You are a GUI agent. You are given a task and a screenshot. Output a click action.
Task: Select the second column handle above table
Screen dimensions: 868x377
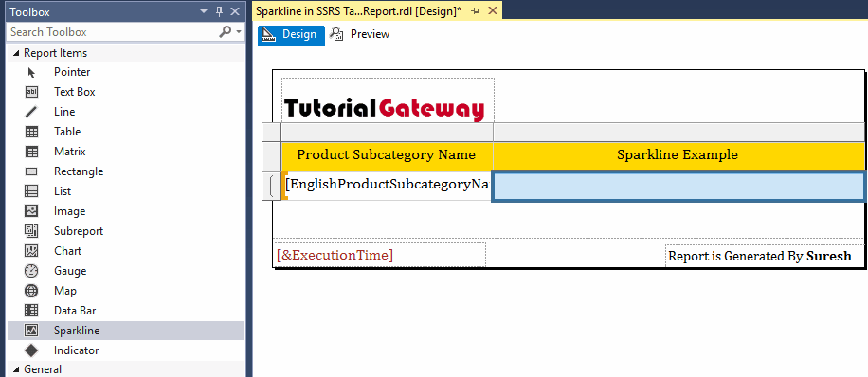678,132
